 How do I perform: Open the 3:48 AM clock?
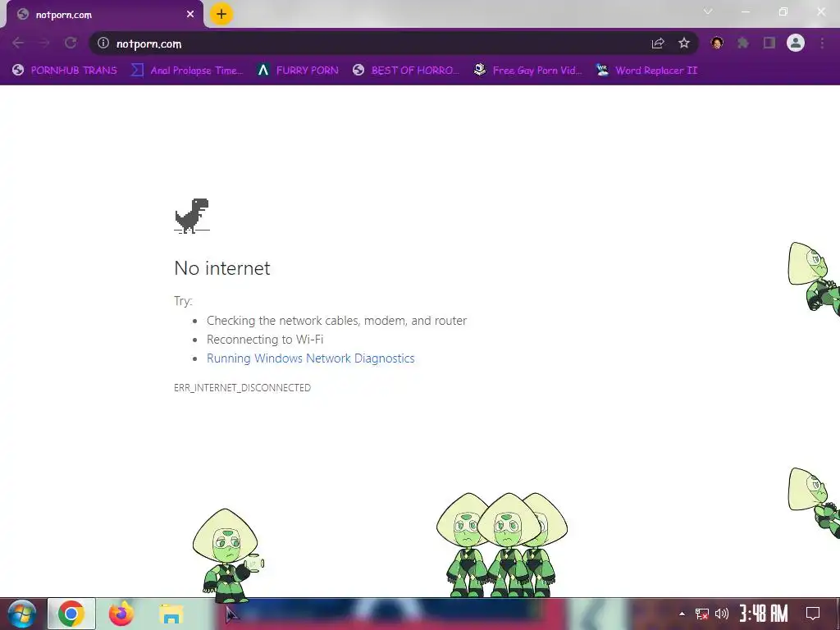coord(764,614)
